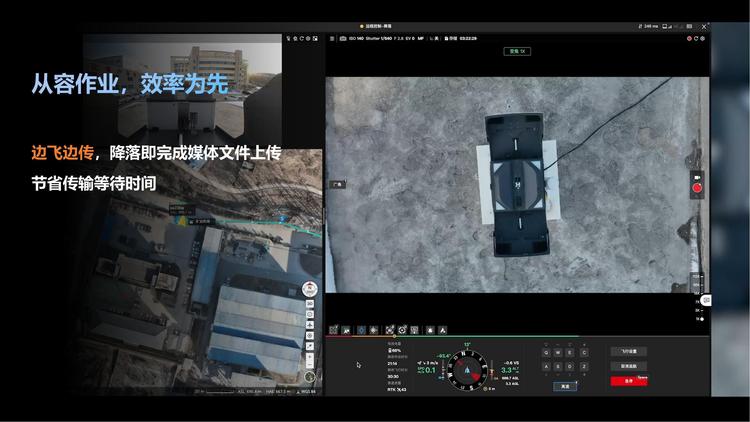750x422 pixels.
Task: Click the top gray flight control panel button
Action: [x=629, y=351]
